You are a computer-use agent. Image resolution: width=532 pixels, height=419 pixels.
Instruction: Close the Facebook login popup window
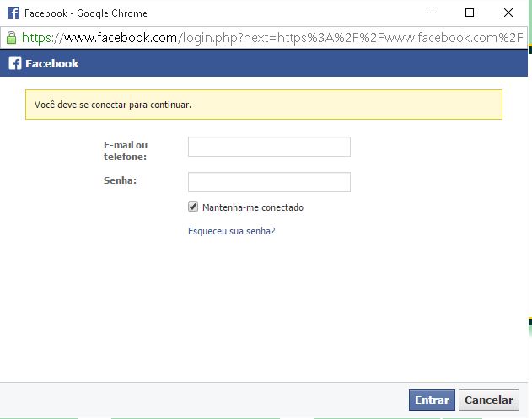click(x=508, y=13)
